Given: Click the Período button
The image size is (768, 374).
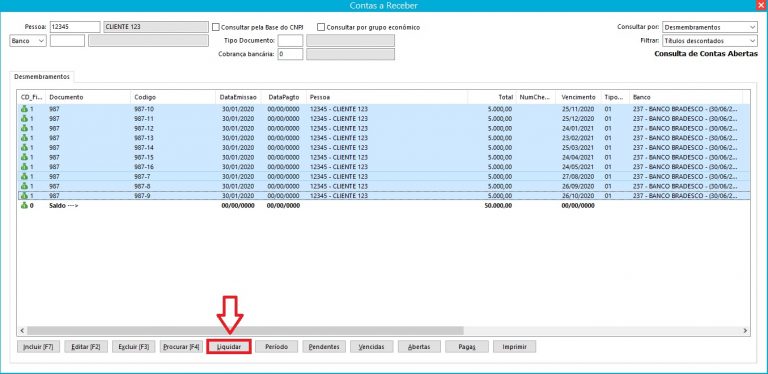Looking at the screenshot, I should tap(276, 347).
